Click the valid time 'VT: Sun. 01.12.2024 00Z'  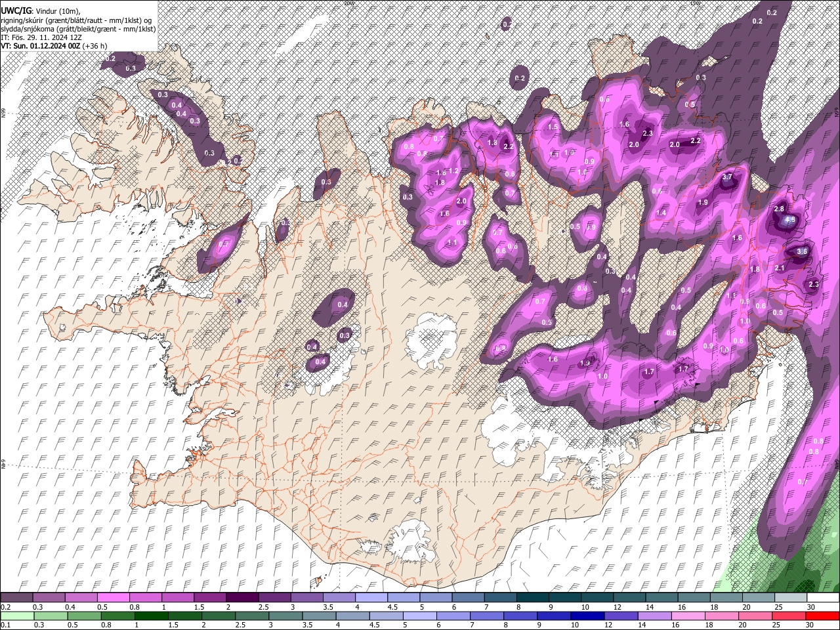pyautogui.click(x=41, y=46)
